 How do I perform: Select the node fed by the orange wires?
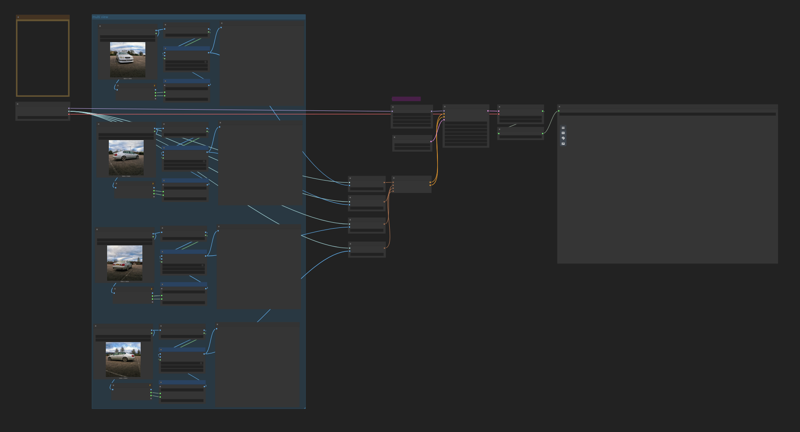[412, 184]
